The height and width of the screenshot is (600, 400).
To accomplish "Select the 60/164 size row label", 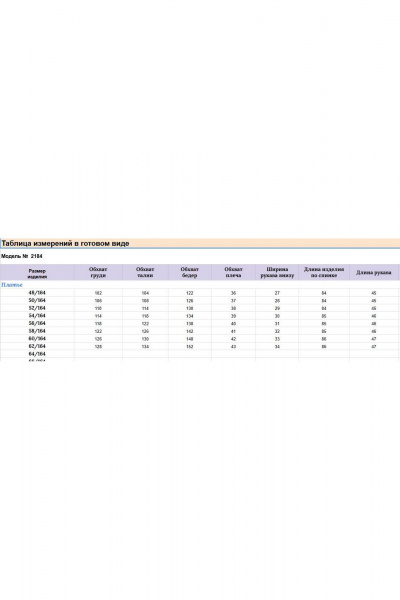I will (x=37, y=339).
